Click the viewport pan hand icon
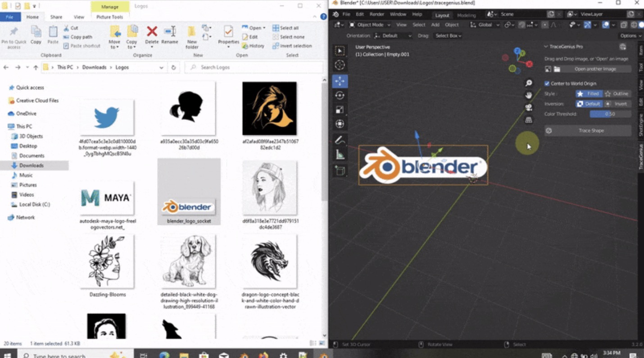The height and width of the screenshot is (358, 644). tap(529, 95)
